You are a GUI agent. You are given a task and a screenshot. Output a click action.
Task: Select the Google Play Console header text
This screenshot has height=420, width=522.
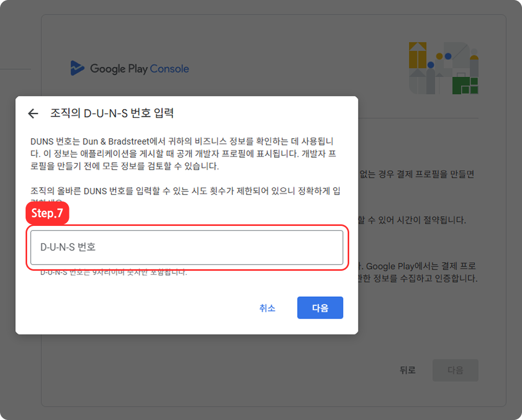pos(139,68)
